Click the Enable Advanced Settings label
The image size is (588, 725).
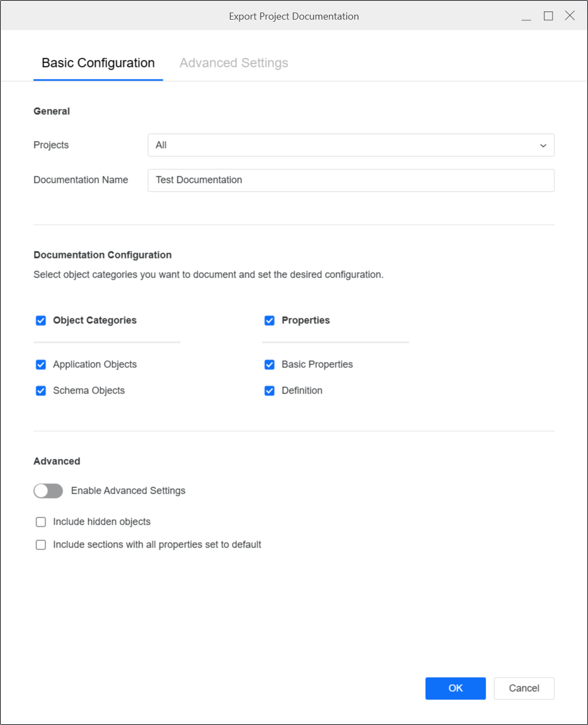click(128, 491)
